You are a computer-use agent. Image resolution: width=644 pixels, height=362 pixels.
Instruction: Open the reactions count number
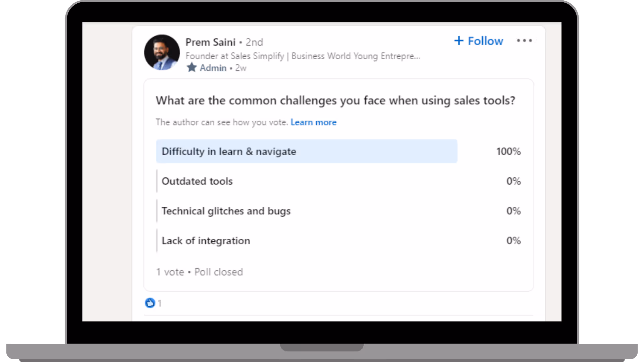(160, 303)
